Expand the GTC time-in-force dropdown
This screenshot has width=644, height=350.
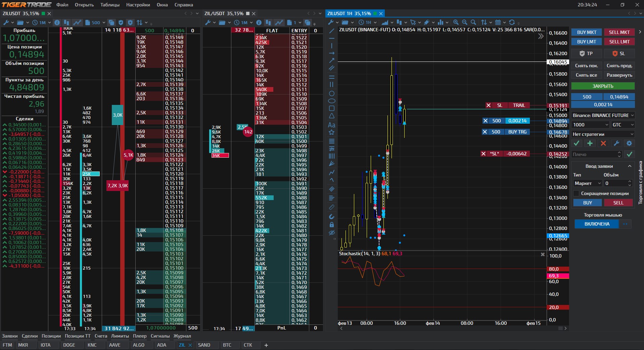click(x=623, y=125)
